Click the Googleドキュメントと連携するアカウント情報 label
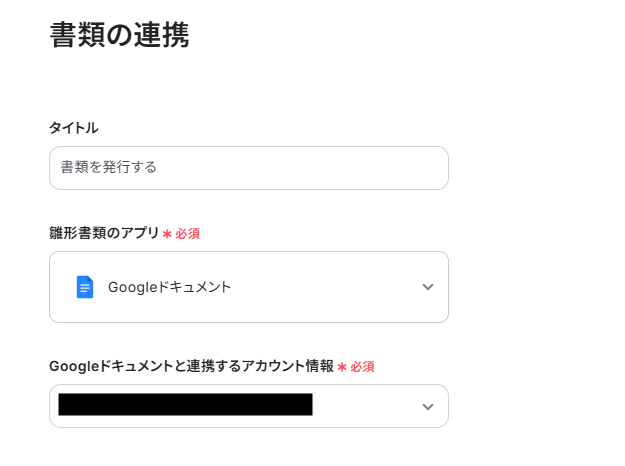 [191, 366]
